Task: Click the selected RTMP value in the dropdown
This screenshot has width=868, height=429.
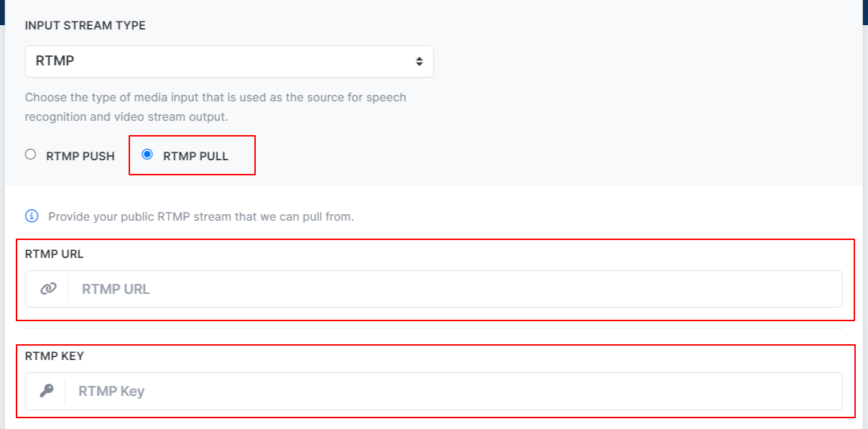Action: coord(55,62)
